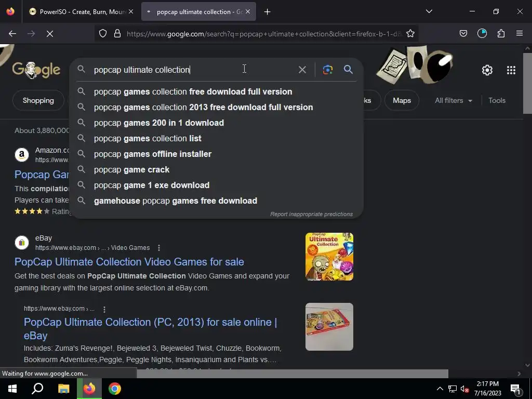Screen dimensions: 532x399
Task: Expand the All filters dropdown
Action: click(x=453, y=100)
